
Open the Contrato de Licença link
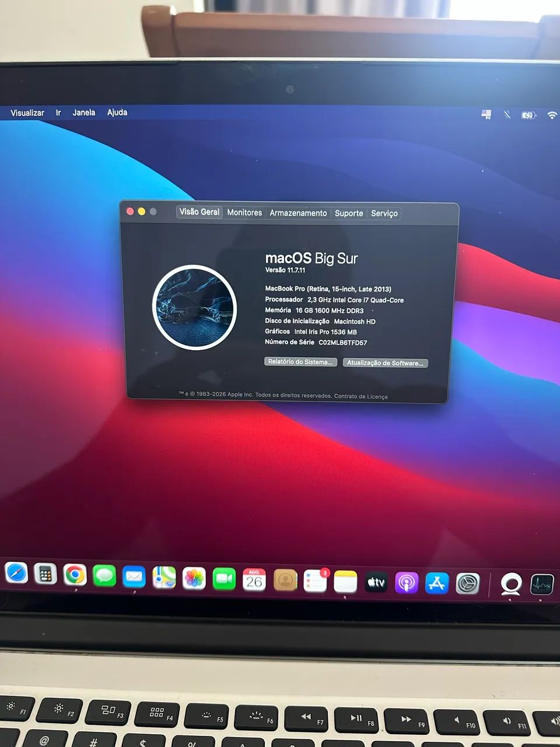[x=360, y=396]
